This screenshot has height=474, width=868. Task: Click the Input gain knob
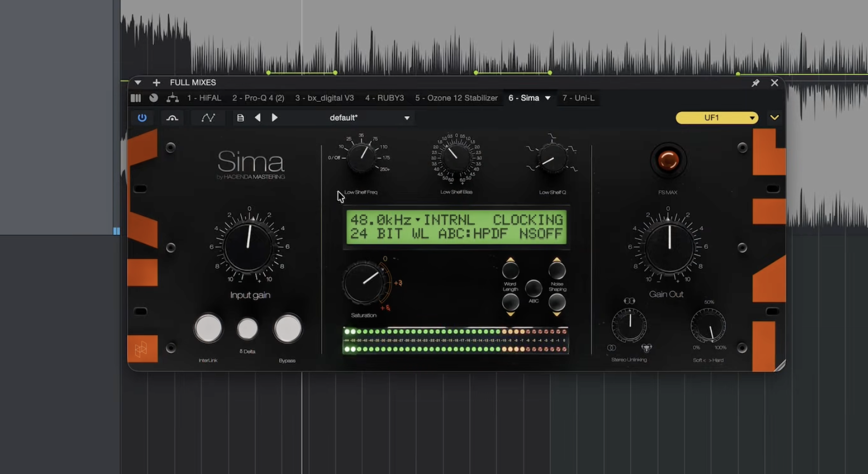click(249, 246)
